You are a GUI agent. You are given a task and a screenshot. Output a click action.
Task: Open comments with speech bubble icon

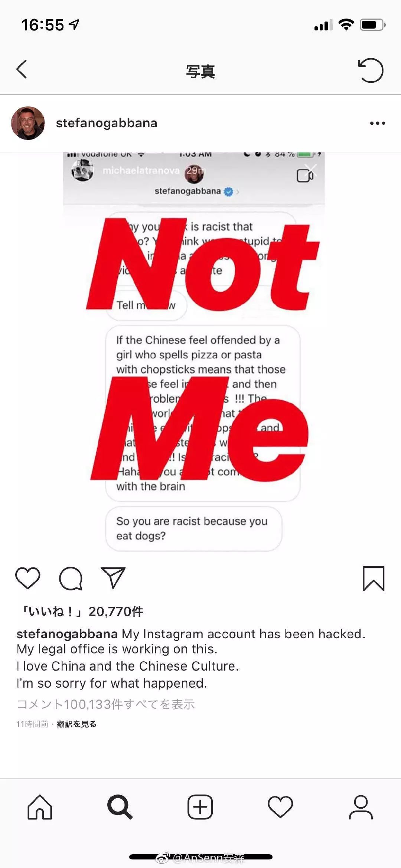click(x=71, y=578)
